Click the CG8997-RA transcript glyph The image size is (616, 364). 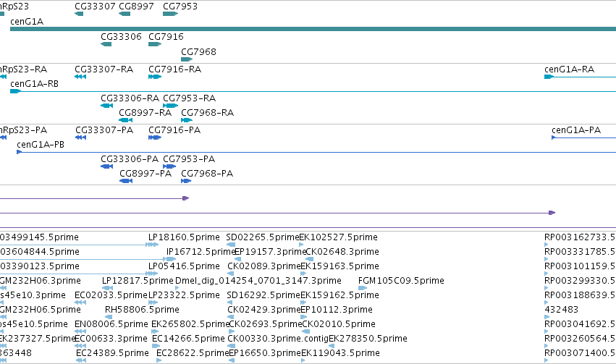(x=126, y=120)
